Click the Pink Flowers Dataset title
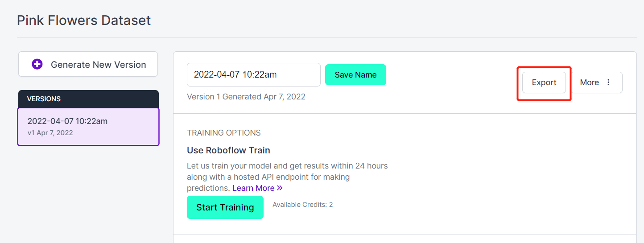The width and height of the screenshot is (644, 243). [84, 20]
